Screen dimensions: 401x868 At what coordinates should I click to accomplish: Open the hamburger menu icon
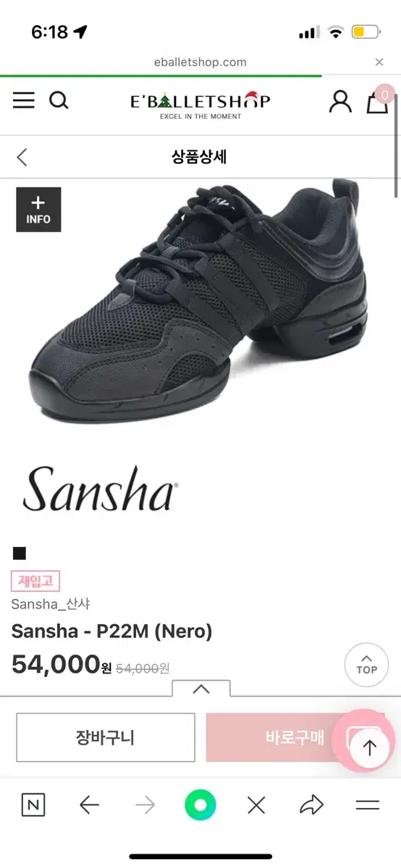point(24,101)
